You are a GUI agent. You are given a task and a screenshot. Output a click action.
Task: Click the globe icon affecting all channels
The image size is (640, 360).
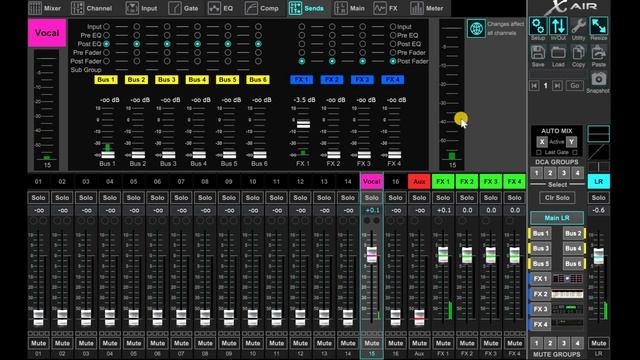[476, 29]
